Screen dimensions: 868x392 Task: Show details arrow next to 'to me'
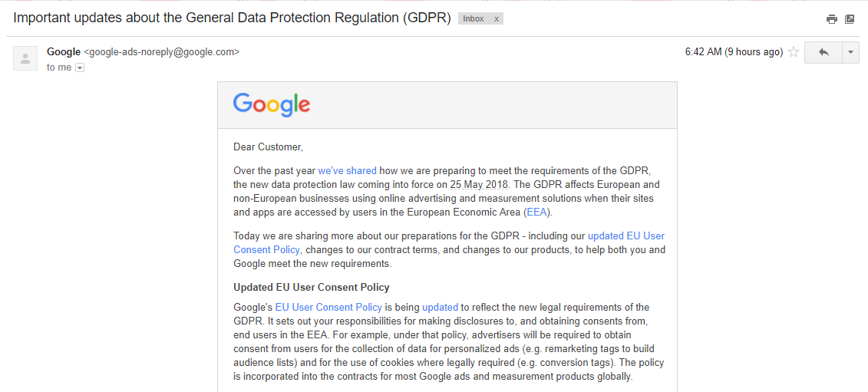tap(80, 68)
